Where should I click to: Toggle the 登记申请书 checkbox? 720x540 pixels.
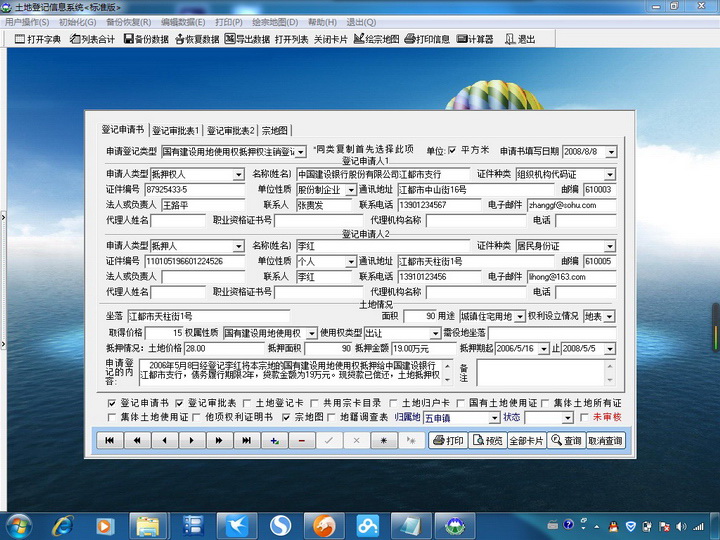[112, 403]
